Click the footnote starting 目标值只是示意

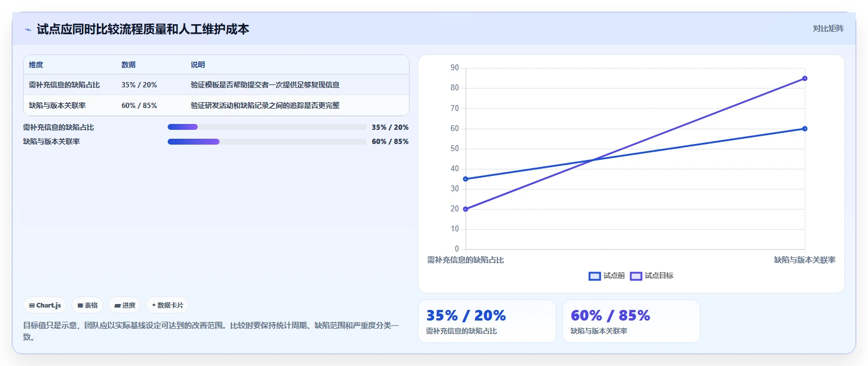(211, 332)
